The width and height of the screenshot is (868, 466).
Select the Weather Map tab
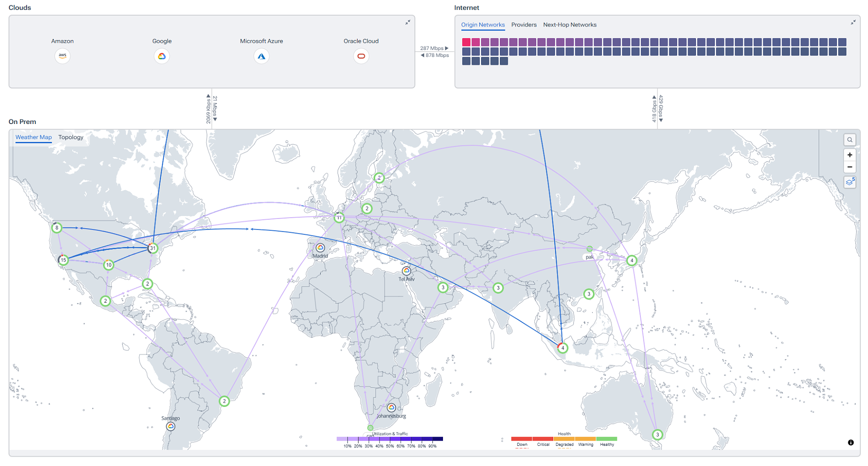34,137
